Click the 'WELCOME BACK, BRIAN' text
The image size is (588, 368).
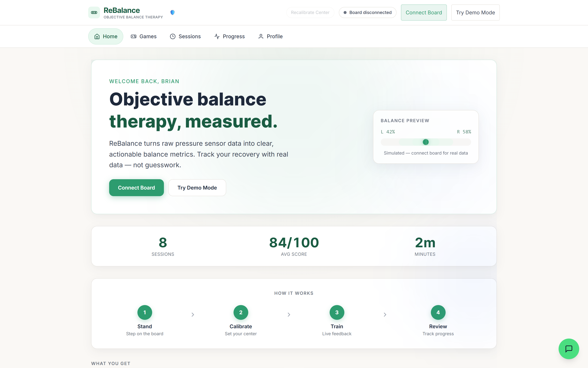click(144, 81)
